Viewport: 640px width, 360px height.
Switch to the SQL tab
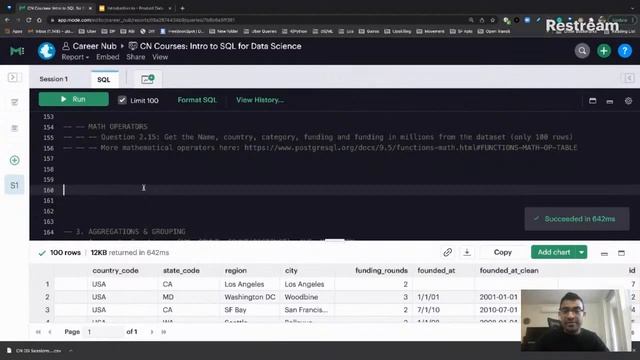pos(104,80)
